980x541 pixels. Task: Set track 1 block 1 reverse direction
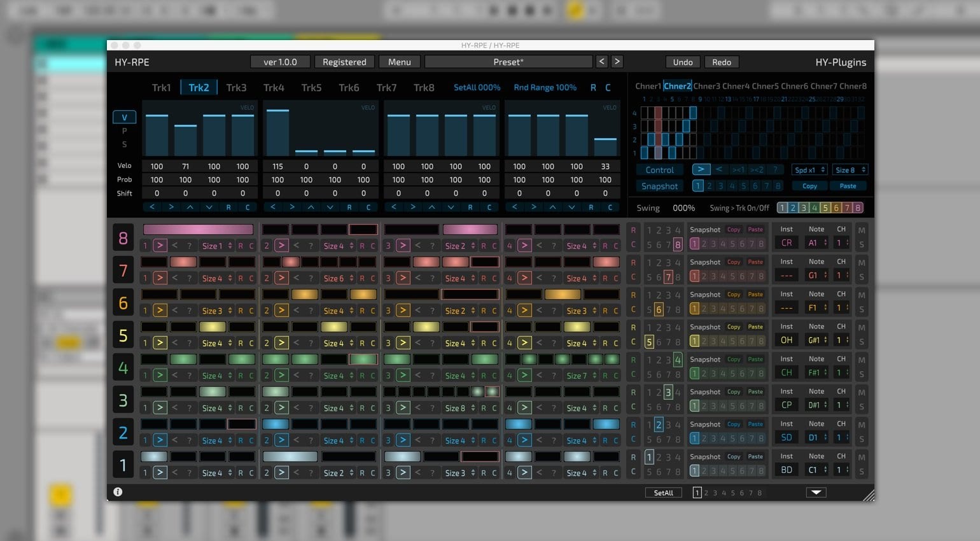(x=174, y=472)
